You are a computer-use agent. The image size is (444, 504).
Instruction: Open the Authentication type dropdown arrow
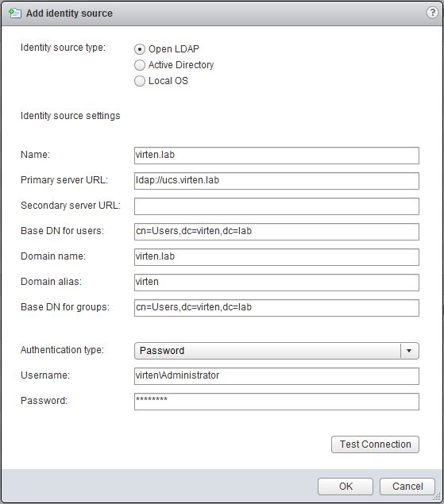coord(409,351)
